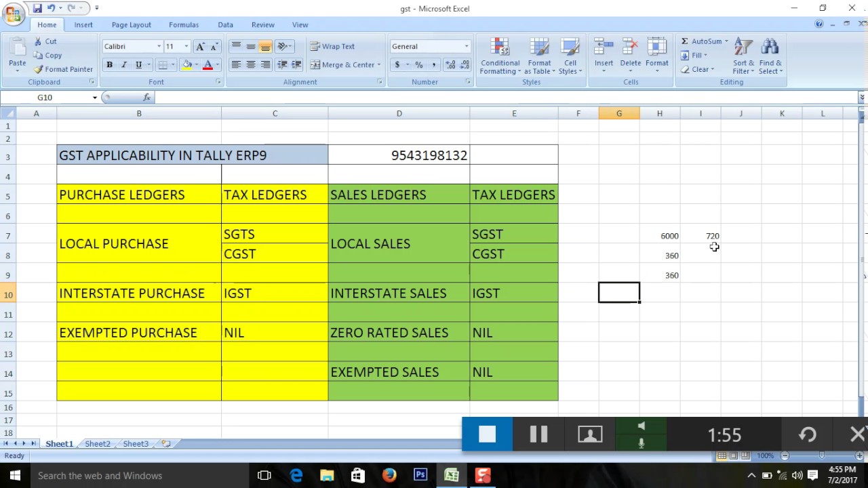Open Font dialog launcher

218,82
